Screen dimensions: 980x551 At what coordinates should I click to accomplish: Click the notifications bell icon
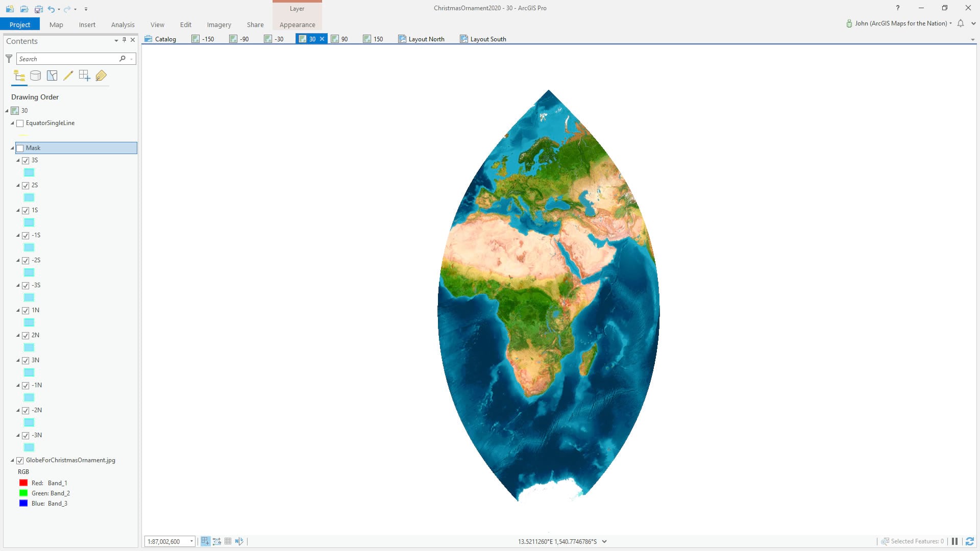click(961, 23)
